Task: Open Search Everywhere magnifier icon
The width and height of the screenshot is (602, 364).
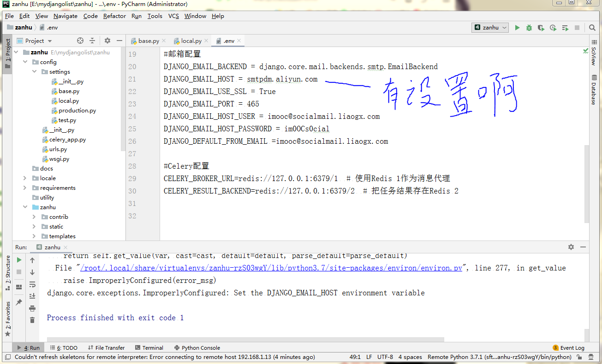Action: tap(592, 28)
